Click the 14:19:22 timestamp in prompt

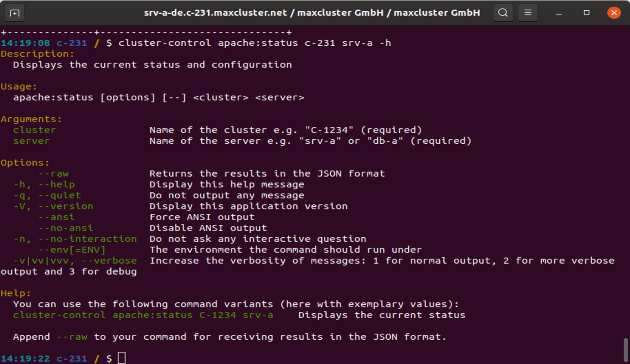click(x=25, y=359)
